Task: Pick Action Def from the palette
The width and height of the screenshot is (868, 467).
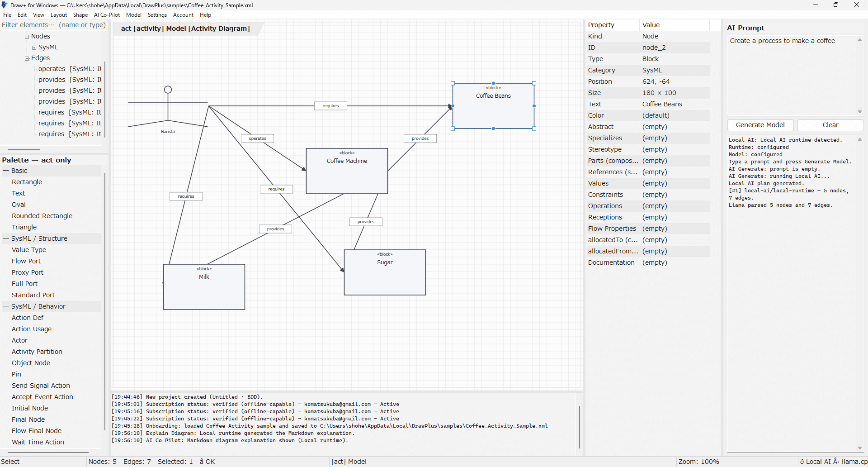Action: [28, 318]
